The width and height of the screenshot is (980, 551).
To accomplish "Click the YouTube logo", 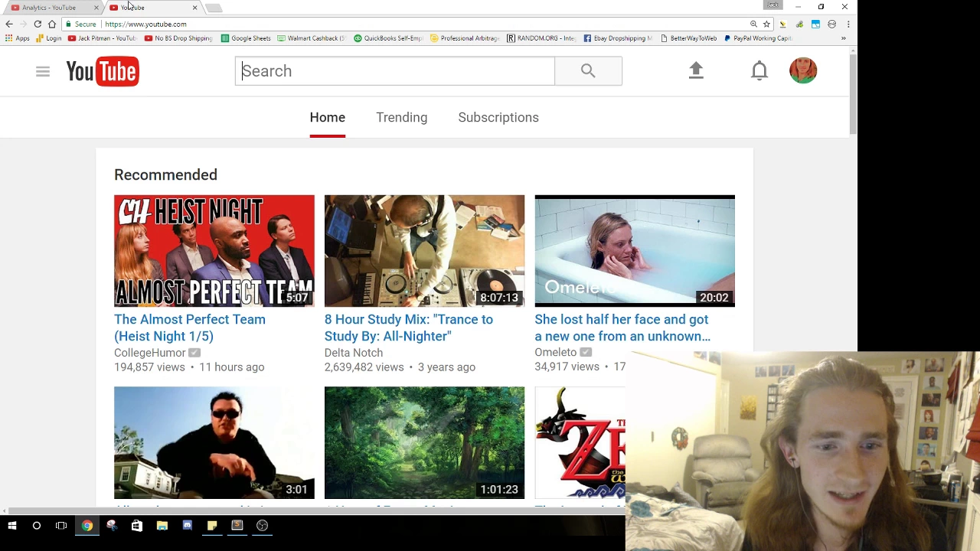I will pos(103,71).
